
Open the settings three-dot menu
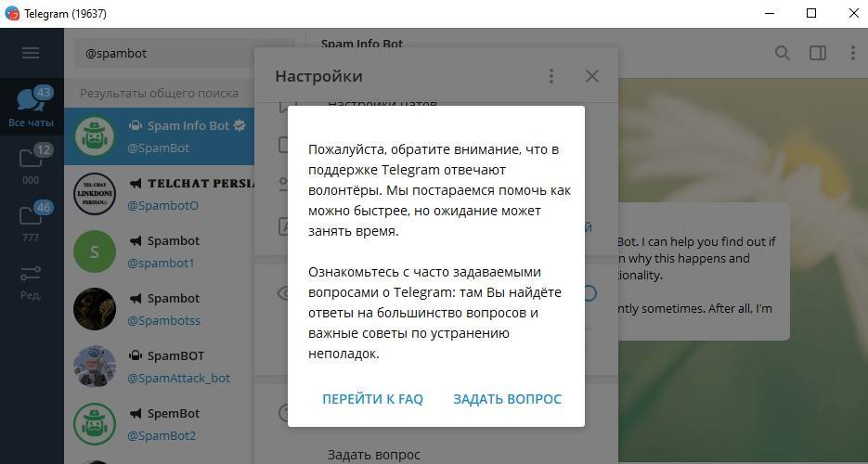click(551, 76)
